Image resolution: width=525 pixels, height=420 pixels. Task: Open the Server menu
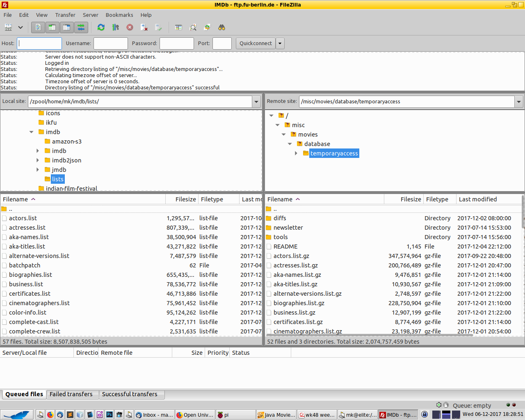coord(91,15)
